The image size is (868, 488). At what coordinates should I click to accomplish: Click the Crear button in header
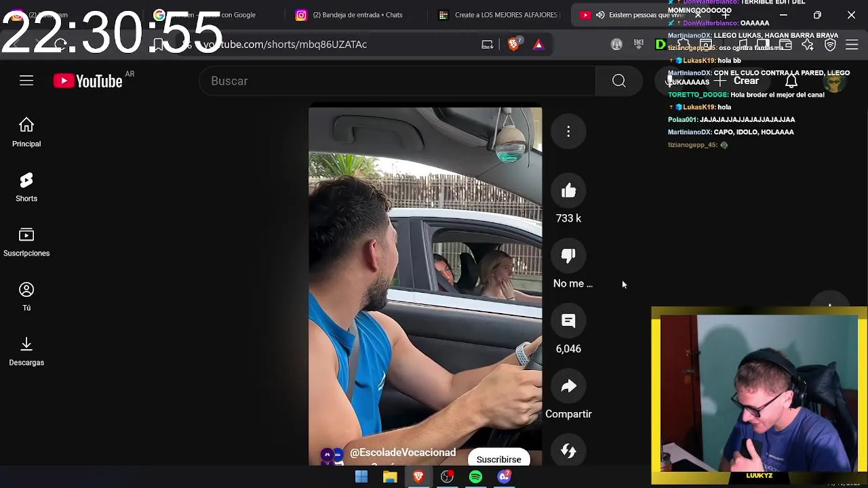738,81
